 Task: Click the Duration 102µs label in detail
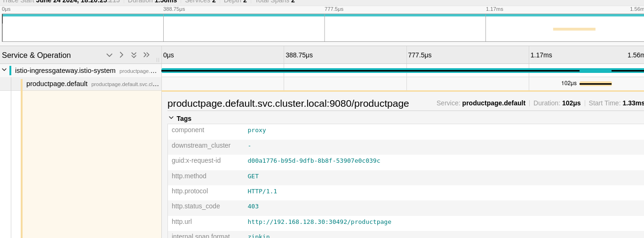click(557, 103)
